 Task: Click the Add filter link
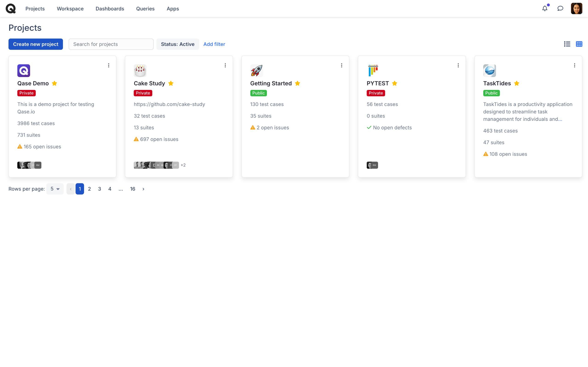214,44
